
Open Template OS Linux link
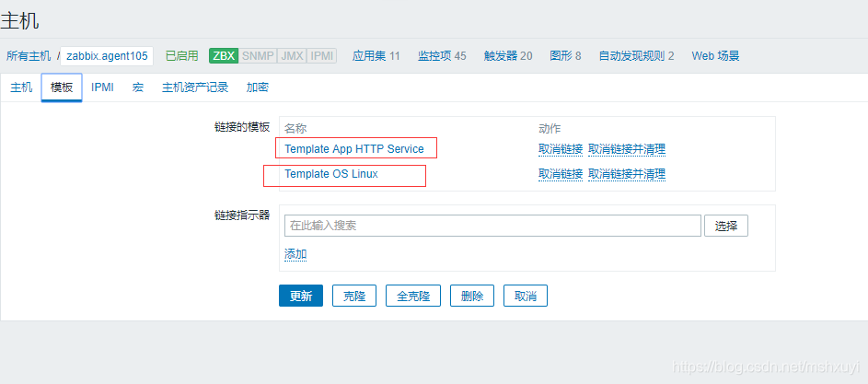click(331, 173)
